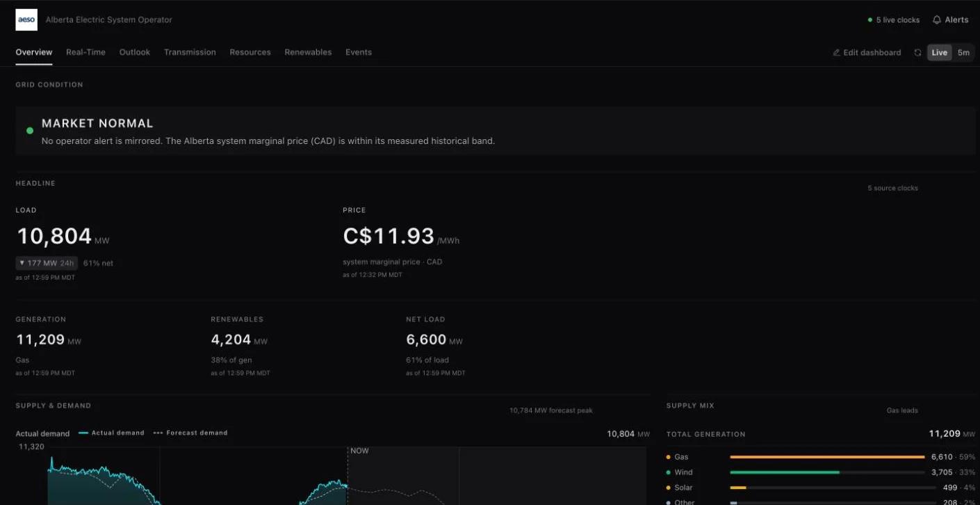Screen dimensions: 980x505
Task: Click the 11,209 MW generation headline value
Action: pyautogui.click(x=40, y=339)
